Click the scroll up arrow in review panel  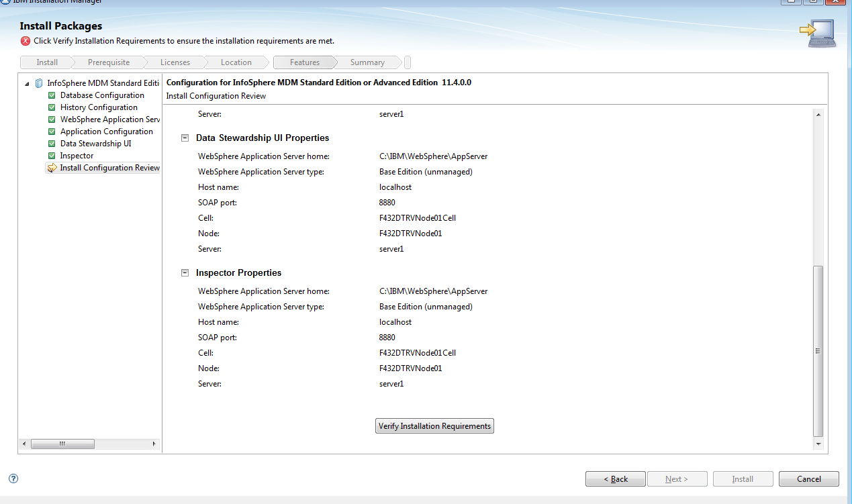coord(818,115)
